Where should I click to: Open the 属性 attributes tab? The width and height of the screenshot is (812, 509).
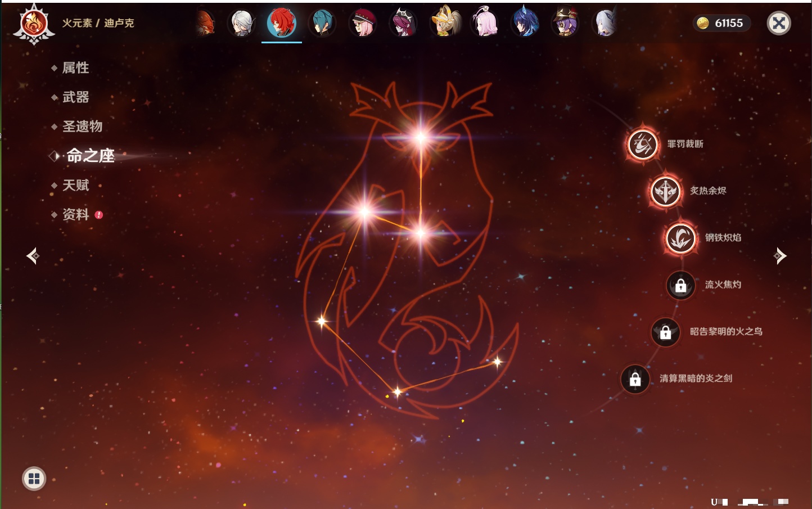[75, 68]
